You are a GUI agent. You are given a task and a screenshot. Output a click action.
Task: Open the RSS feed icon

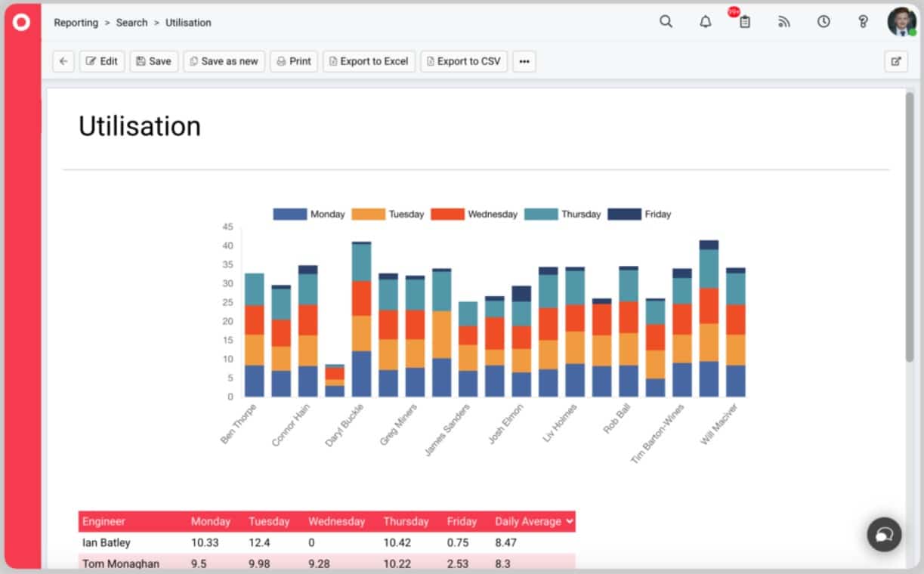coord(784,22)
